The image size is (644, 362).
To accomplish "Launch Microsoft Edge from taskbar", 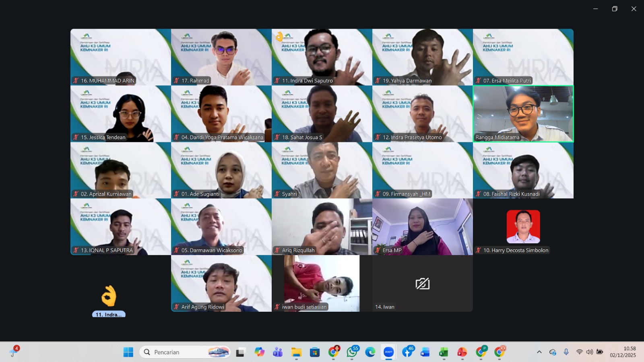I will [x=370, y=352].
